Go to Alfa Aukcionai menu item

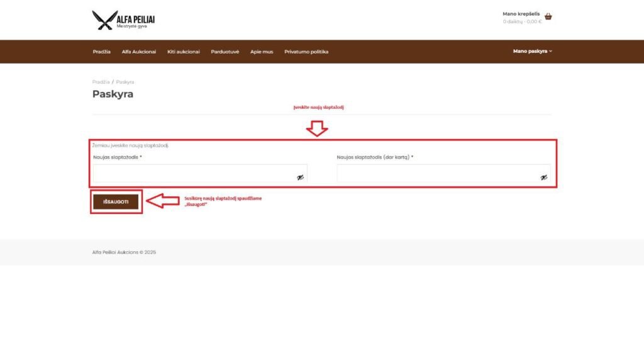click(x=139, y=52)
